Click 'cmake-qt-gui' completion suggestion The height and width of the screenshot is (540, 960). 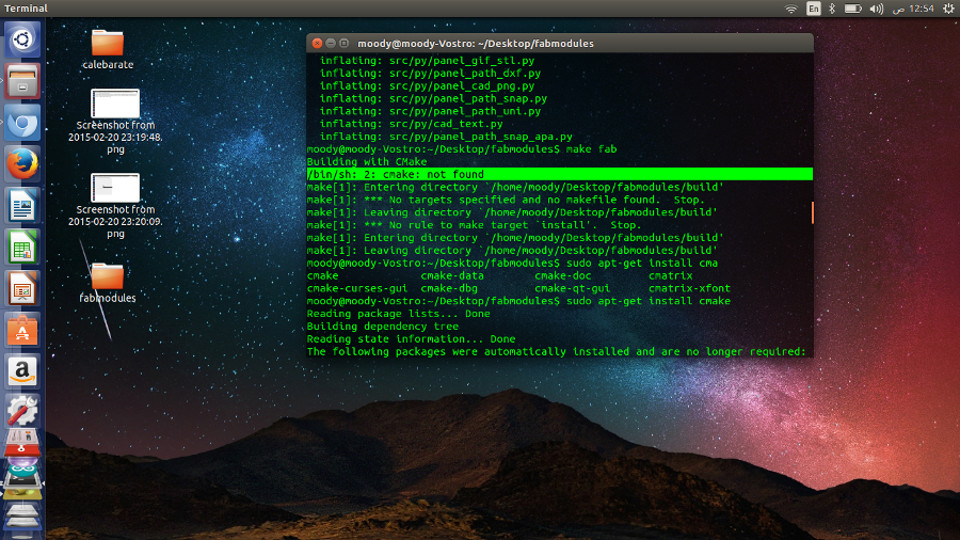[x=572, y=288]
